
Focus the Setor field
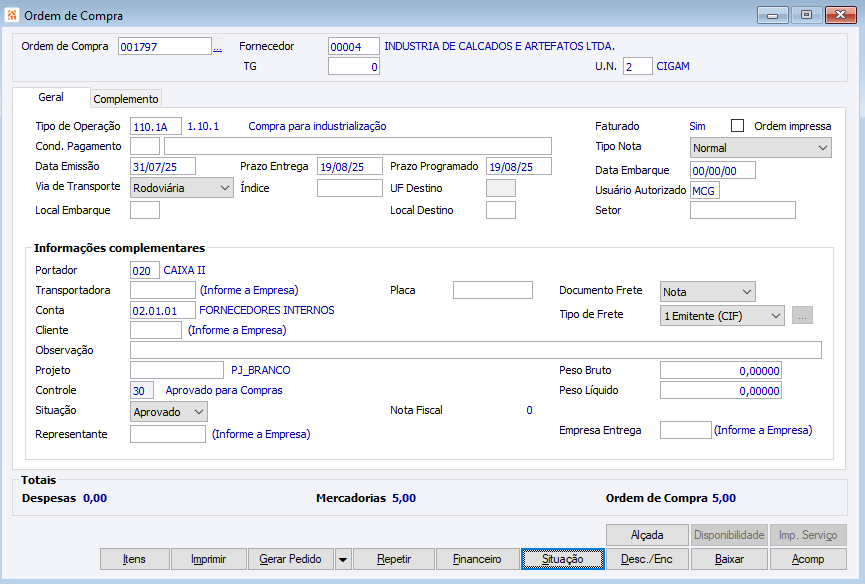click(743, 210)
